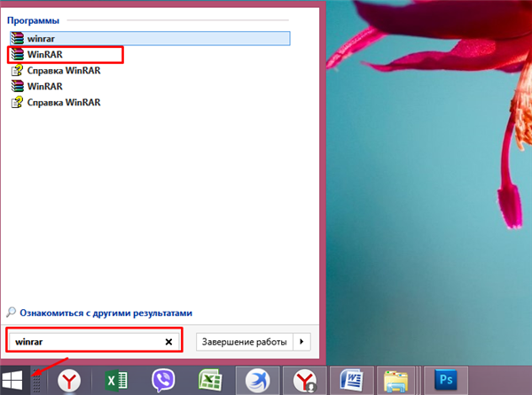The width and height of the screenshot is (532, 395).
Task: Switch to Photoshop on the taskbar
Action: pos(446,381)
